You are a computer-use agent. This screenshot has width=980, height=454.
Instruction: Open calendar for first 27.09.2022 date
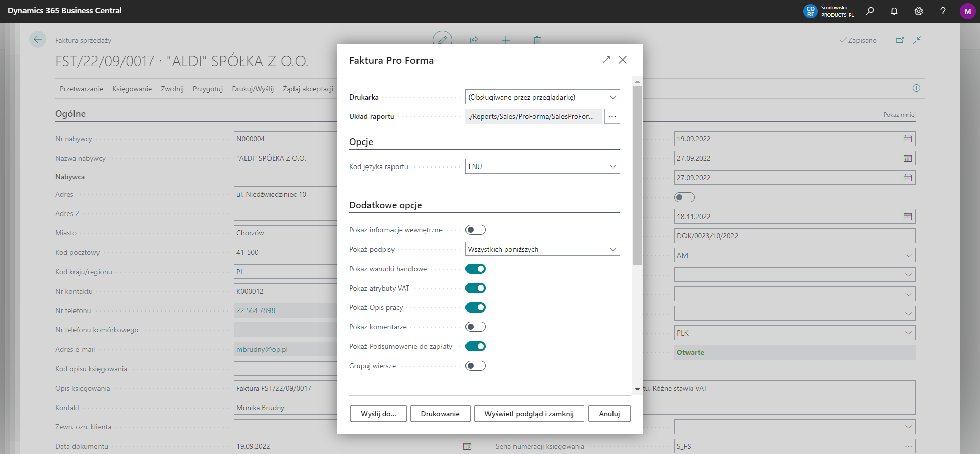(908, 158)
